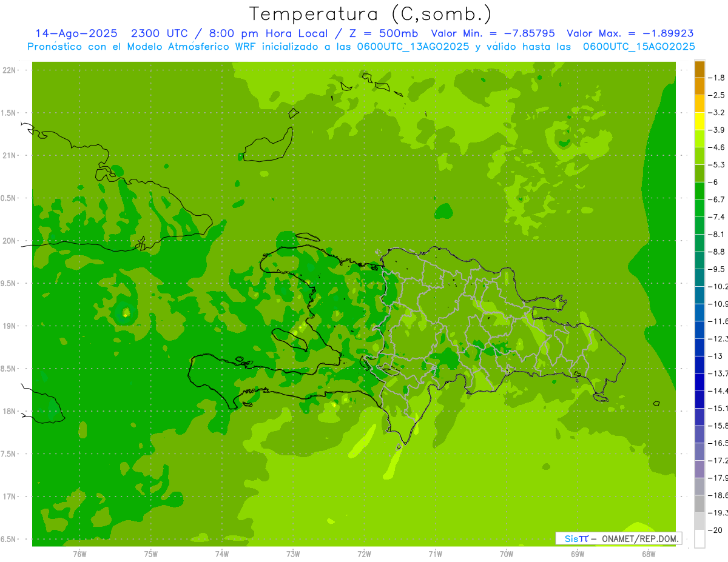
Task: Click the '19N' latitude label
Action: click(x=10, y=326)
